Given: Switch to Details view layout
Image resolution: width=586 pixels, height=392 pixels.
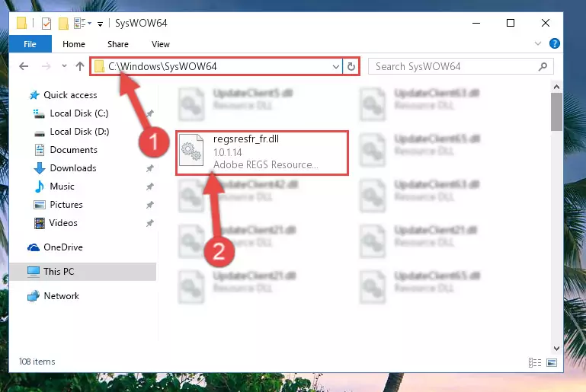Looking at the screenshot, I should point(535,362).
